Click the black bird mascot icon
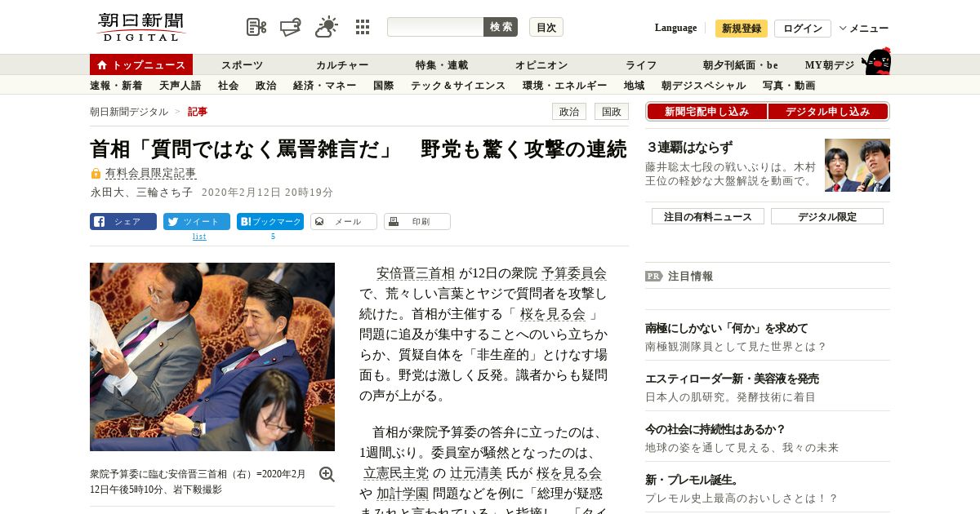 tap(876, 61)
